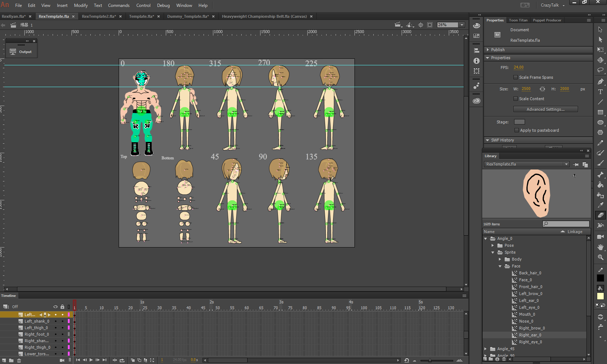This screenshot has height=364, width=607.
Task: Choose the Eyedropper tool
Action: pos(600,205)
